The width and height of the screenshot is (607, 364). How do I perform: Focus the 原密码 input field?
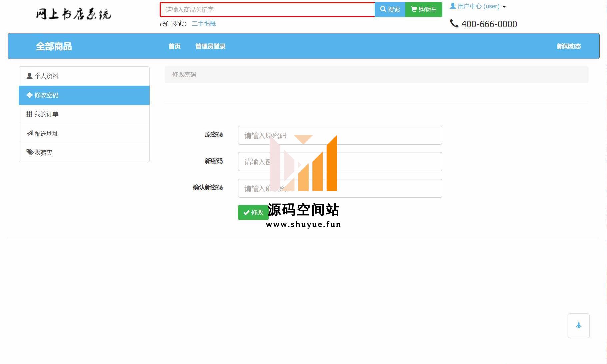click(340, 135)
